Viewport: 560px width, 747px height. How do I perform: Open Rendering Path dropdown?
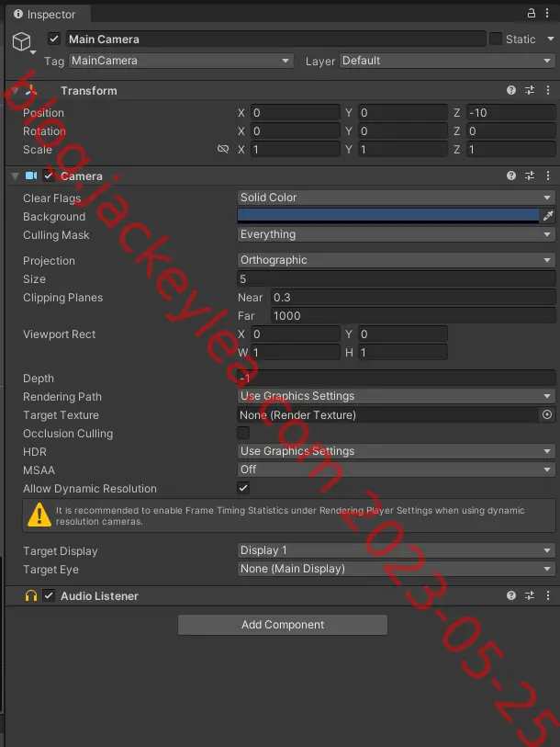pyautogui.click(x=397, y=396)
